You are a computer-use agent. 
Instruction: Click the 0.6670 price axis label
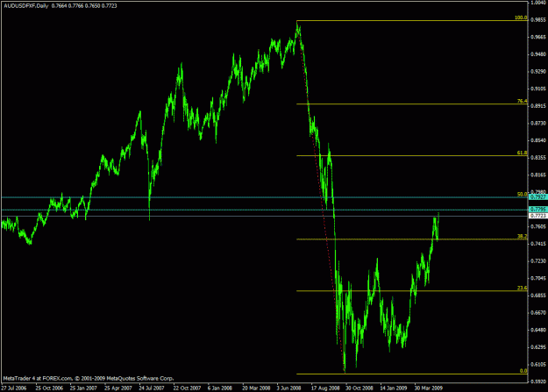click(x=538, y=312)
